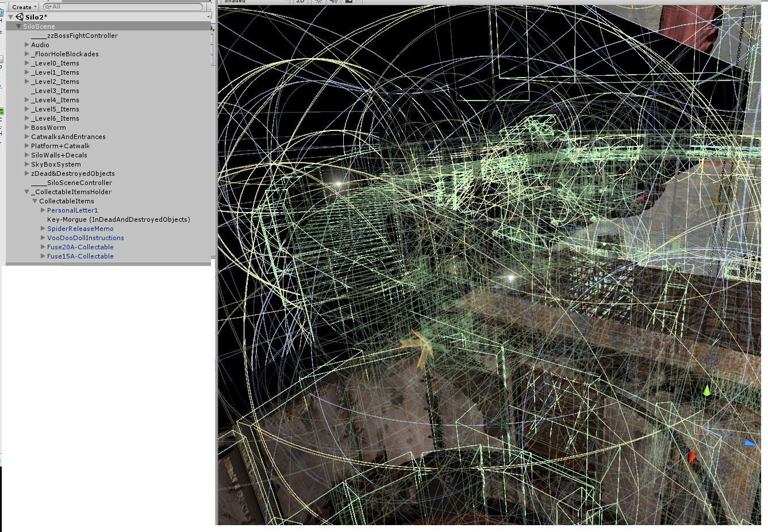
Task: Click the effects visibility icon in scene toolbar
Action: (x=350, y=2)
